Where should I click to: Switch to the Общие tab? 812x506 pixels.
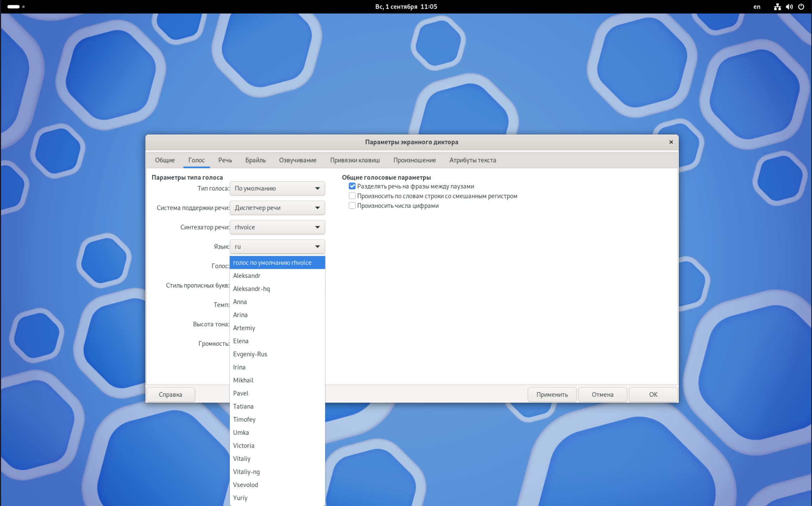click(165, 160)
